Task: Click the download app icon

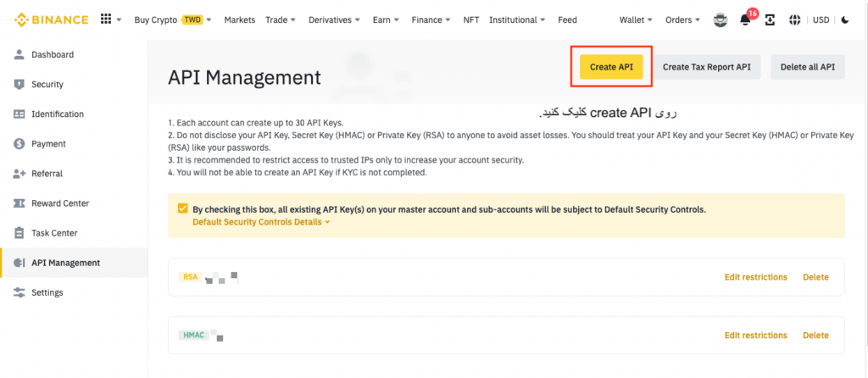Action: point(771,20)
